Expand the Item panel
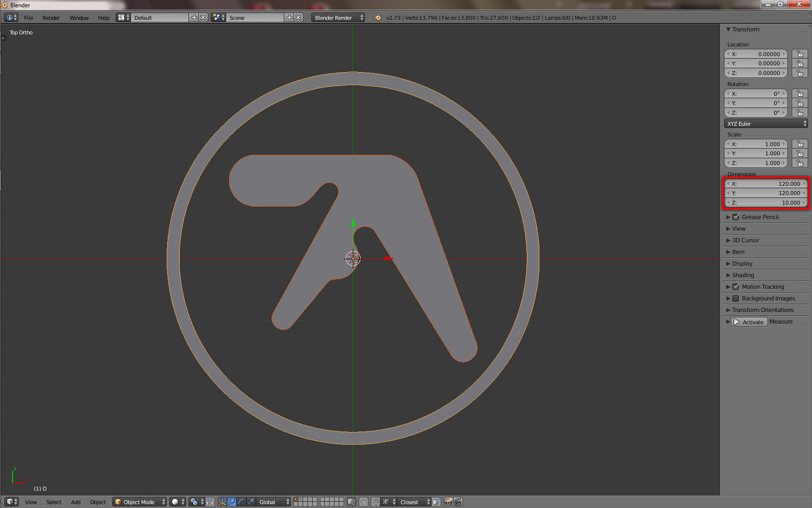Image resolution: width=812 pixels, height=508 pixels. pyautogui.click(x=728, y=252)
